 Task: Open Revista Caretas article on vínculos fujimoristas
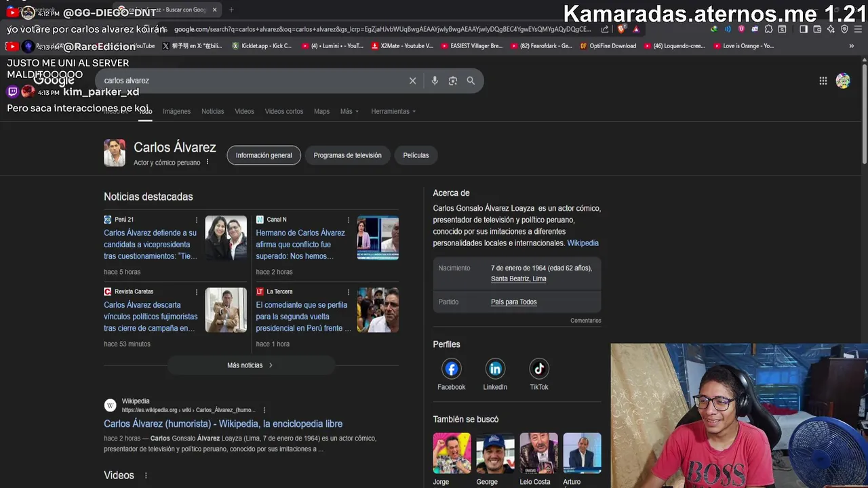[151, 317]
